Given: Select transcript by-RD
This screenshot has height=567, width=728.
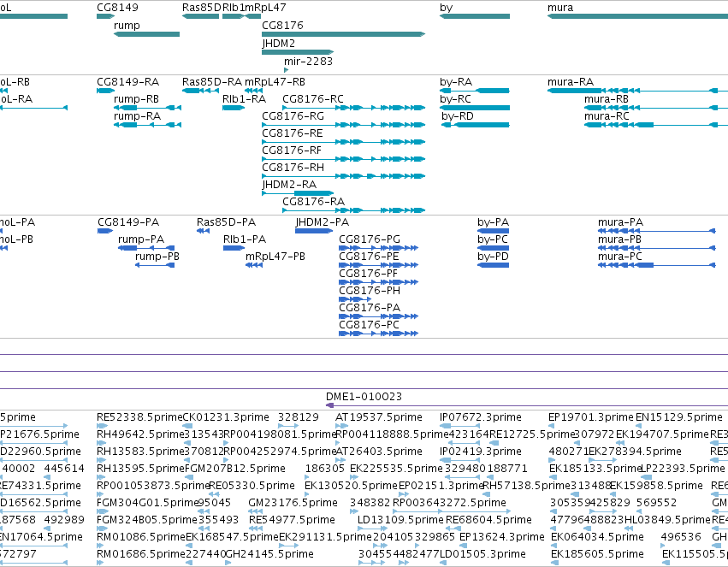Looking at the screenshot, I should tap(458, 116).
